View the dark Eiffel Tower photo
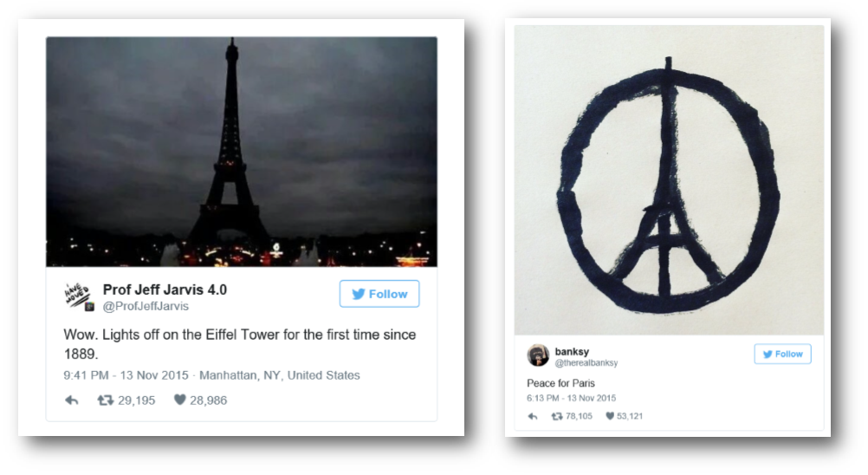This screenshot has width=868, height=475. [x=242, y=152]
